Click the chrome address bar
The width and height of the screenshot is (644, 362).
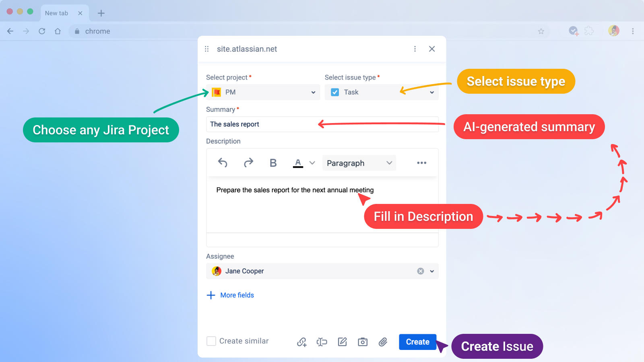[310, 31]
